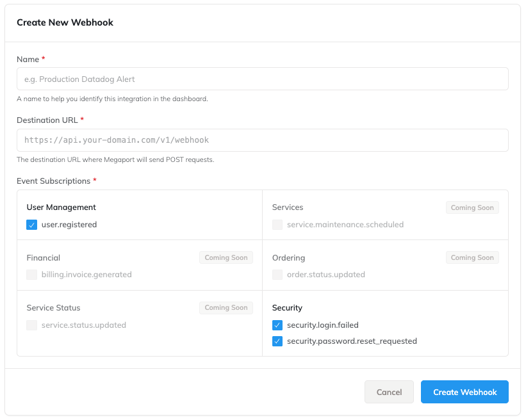Click the Coming Soon badge next to Services
This screenshot has height=420, width=526.
pyautogui.click(x=472, y=207)
